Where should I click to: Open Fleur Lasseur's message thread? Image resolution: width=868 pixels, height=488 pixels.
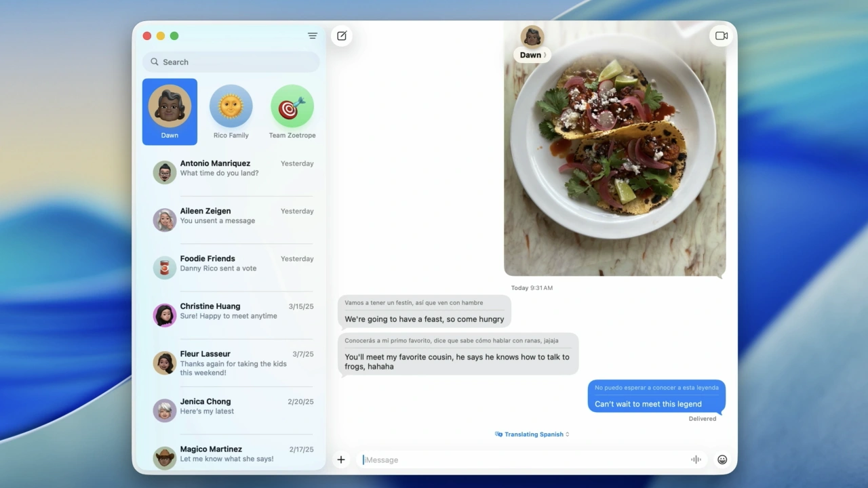coord(231,363)
